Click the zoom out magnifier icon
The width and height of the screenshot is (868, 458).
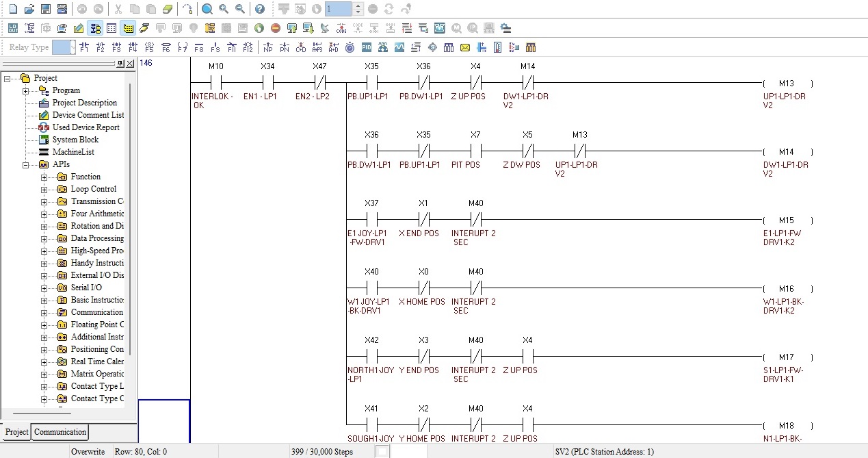point(240,9)
